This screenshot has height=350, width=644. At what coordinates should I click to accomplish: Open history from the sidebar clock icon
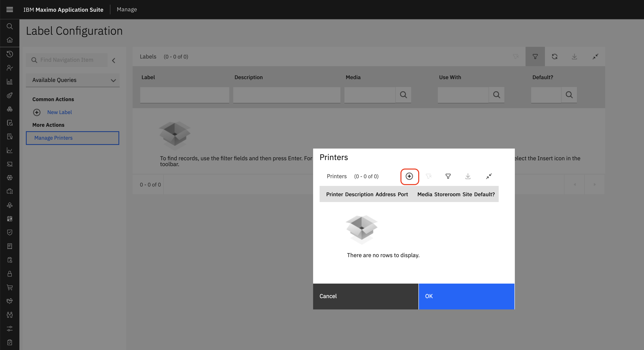pos(10,54)
